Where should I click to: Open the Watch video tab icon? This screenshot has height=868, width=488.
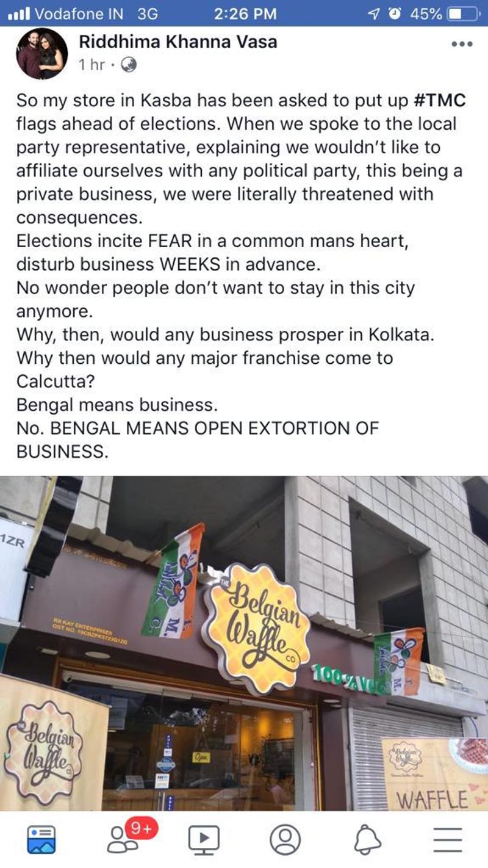(204, 840)
